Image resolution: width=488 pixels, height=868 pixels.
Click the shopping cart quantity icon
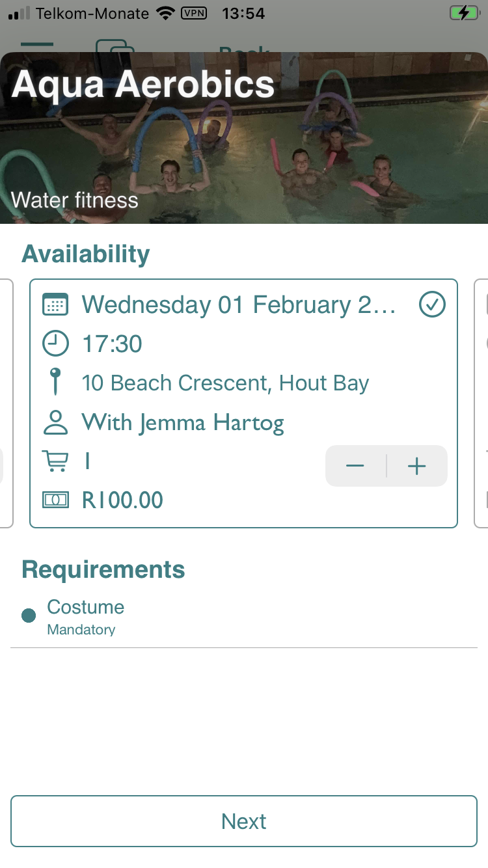(x=55, y=461)
